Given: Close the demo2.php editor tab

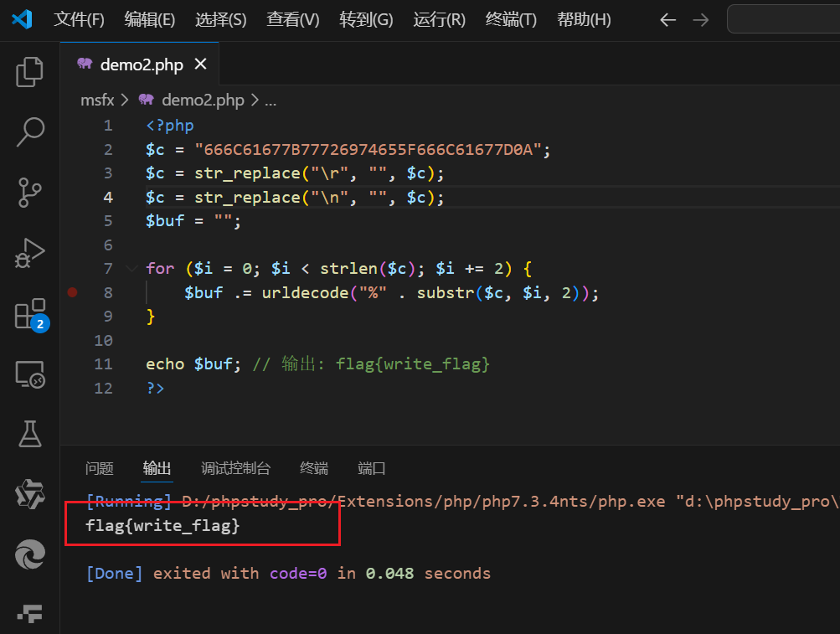Looking at the screenshot, I should (200, 64).
